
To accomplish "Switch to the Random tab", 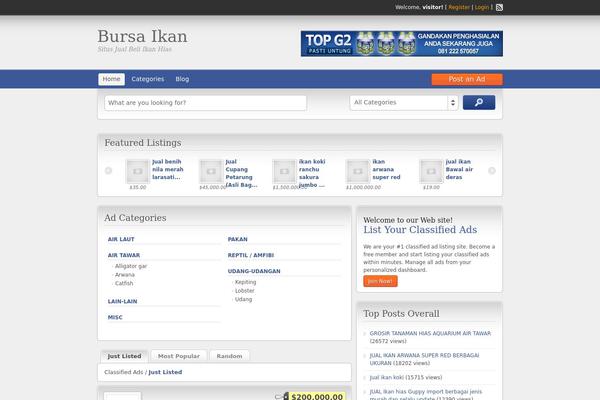I will pyautogui.click(x=229, y=356).
